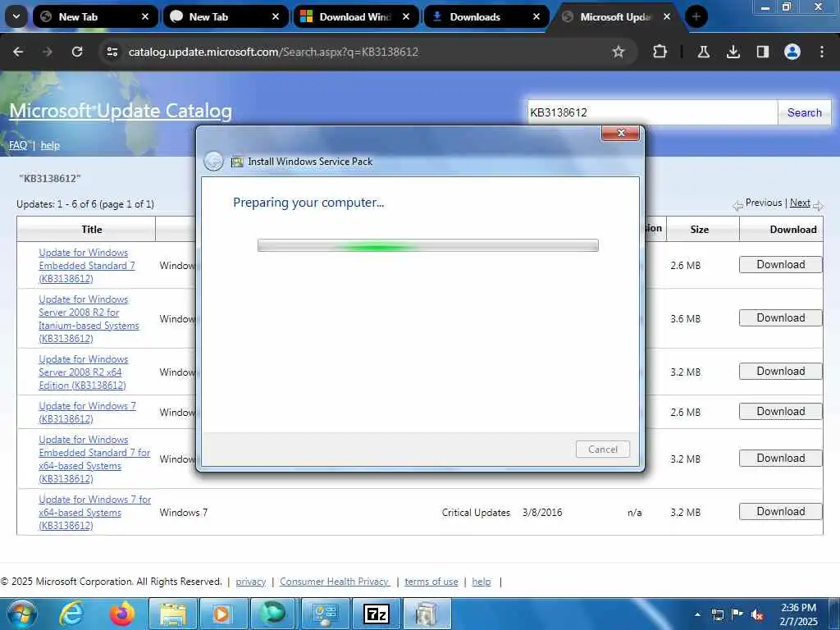Click the browser forward arrow
This screenshot has height=630, width=840.
(48, 52)
